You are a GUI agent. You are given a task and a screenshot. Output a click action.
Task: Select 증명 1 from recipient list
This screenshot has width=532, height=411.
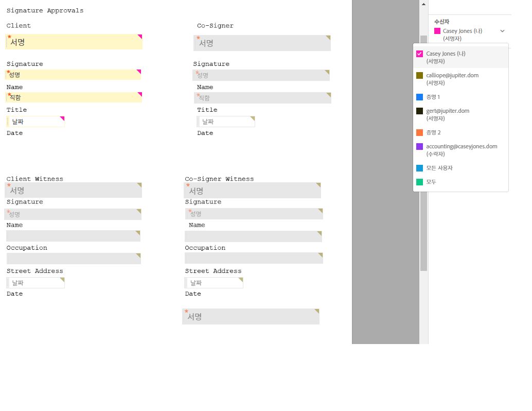pos(460,97)
